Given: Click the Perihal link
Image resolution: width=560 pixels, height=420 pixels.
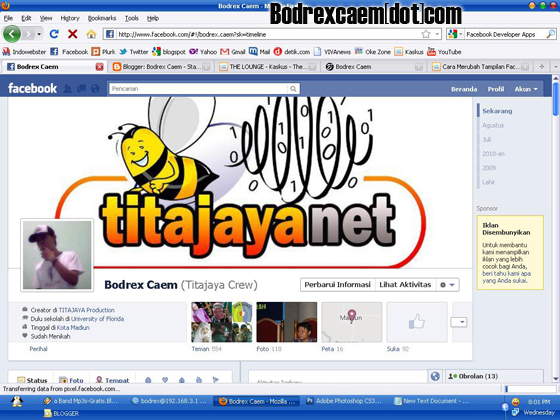Looking at the screenshot, I should click(x=39, y=349).
